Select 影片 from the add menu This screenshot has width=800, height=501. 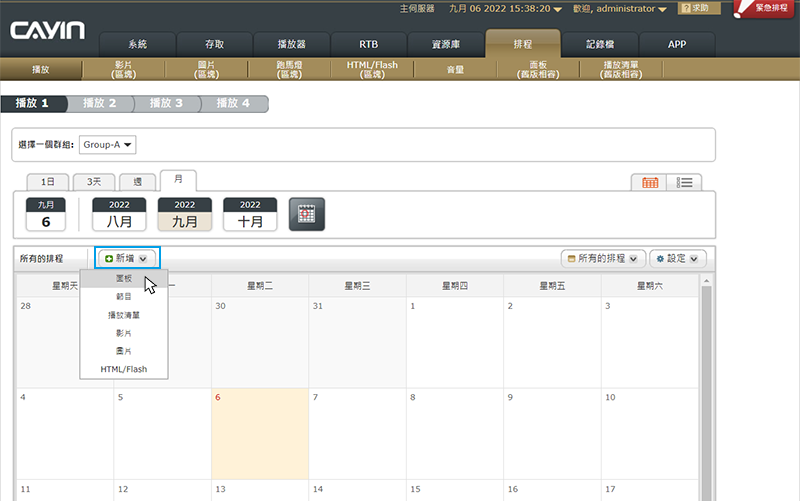pos(124,333)
